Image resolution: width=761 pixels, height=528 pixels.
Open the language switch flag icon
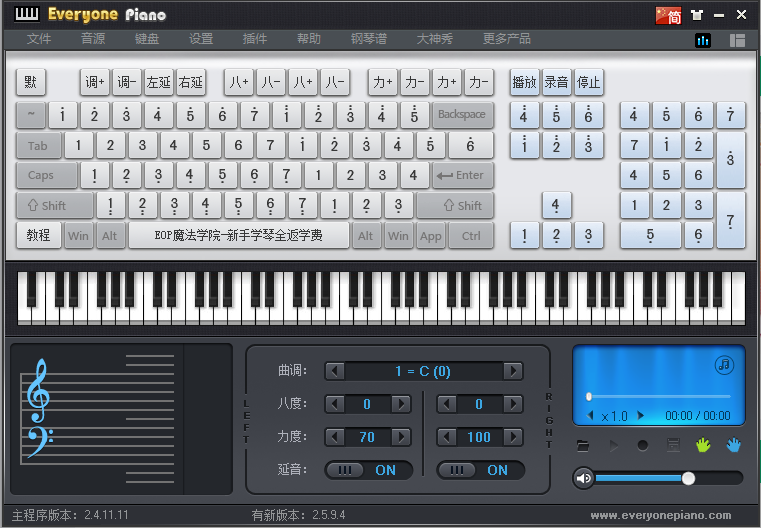coord(668,16)
